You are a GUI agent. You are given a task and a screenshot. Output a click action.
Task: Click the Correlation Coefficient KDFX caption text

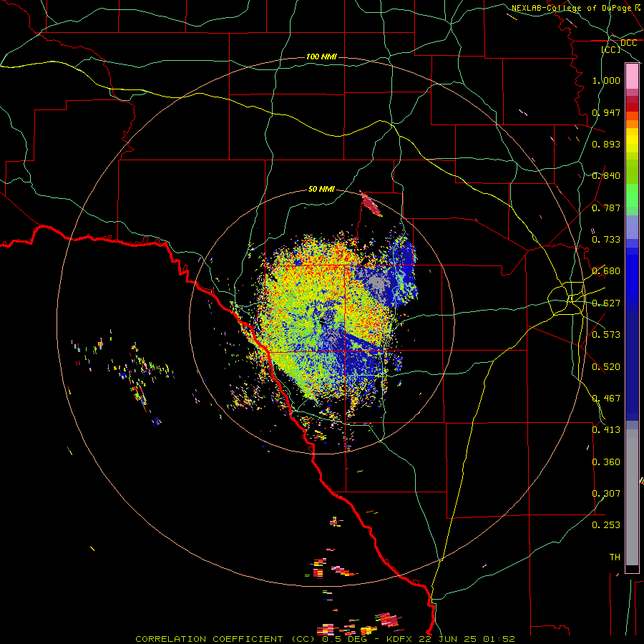pos(325,639)
